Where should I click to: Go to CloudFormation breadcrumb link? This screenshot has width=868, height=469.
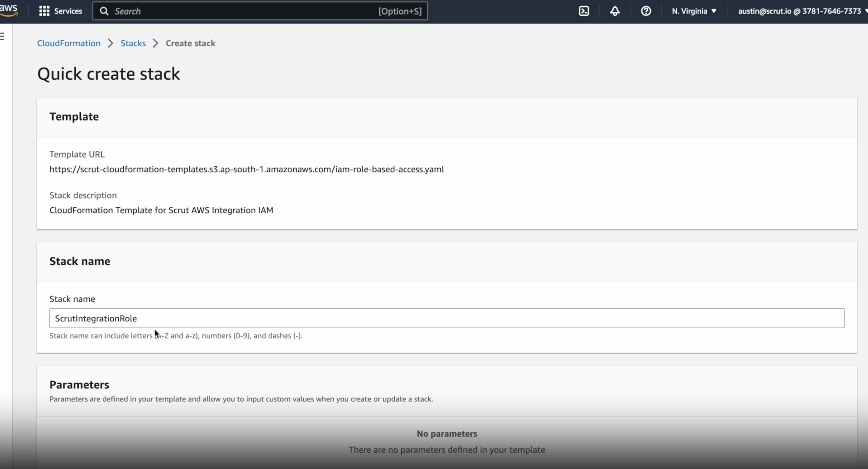pyautogui.click(x=69, y=43)
